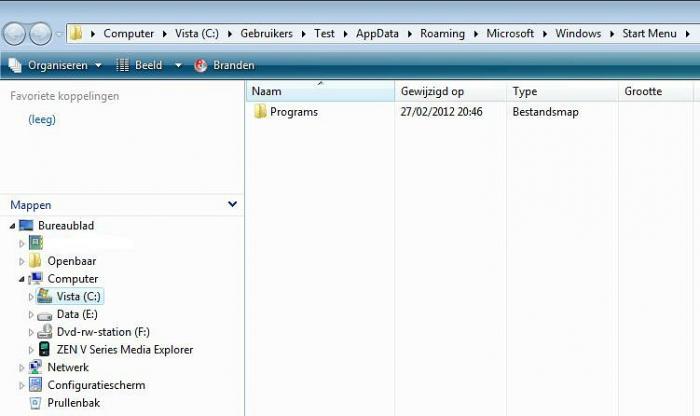Screen dimensions: 700x416
Task: Click the Back navigation arrow button
Action: [14, 34]
